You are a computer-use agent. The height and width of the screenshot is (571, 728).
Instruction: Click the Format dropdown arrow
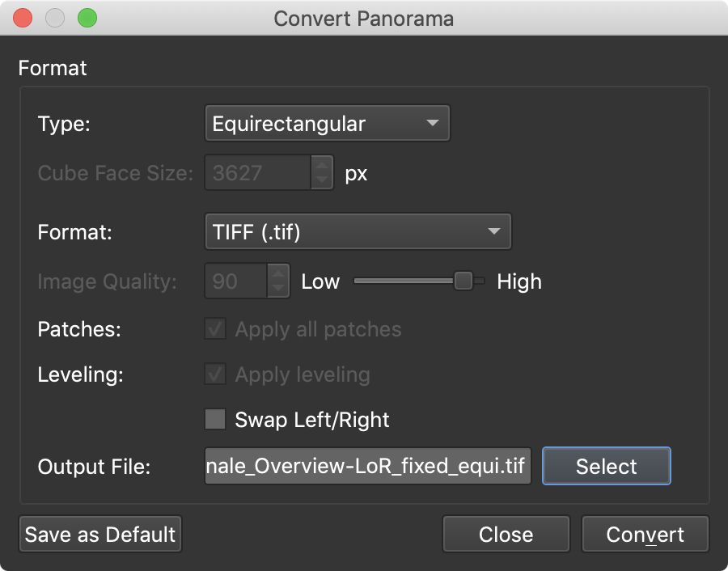(494, 231)
